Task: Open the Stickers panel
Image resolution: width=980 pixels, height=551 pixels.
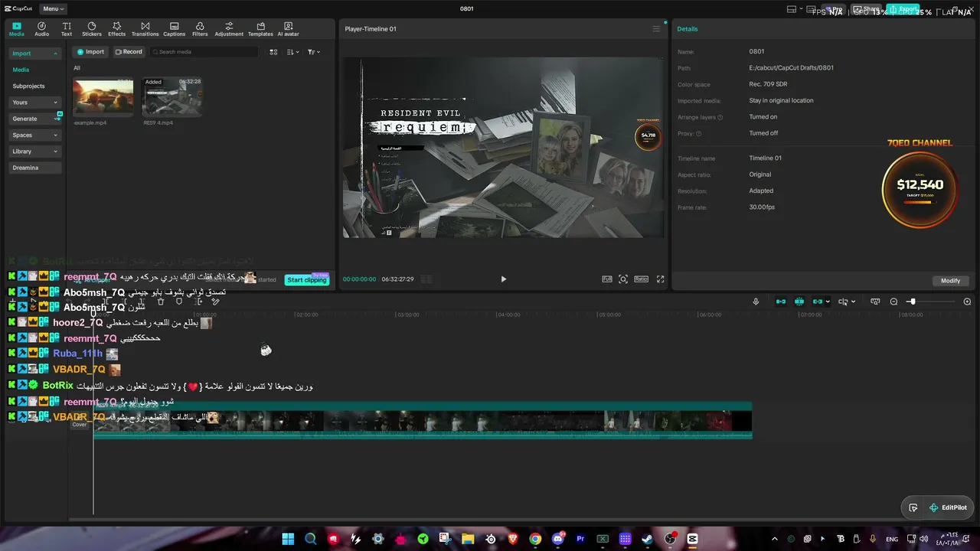Action: [92, 29]
